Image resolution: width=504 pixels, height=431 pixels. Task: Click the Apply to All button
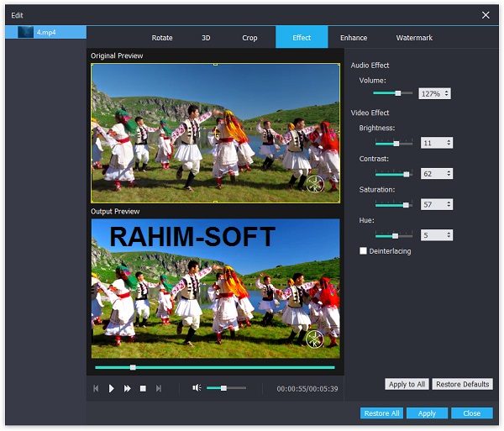407,384
